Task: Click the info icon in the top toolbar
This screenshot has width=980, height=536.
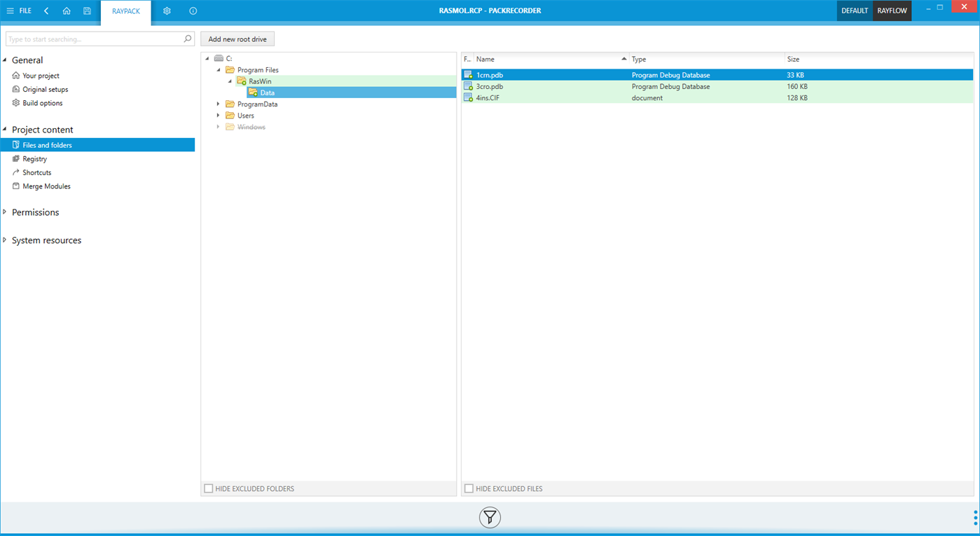Action: pos(193,11)
